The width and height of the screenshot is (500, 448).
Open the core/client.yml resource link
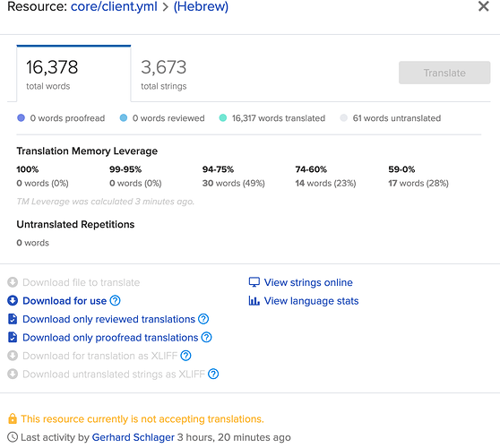pos(114,6)
